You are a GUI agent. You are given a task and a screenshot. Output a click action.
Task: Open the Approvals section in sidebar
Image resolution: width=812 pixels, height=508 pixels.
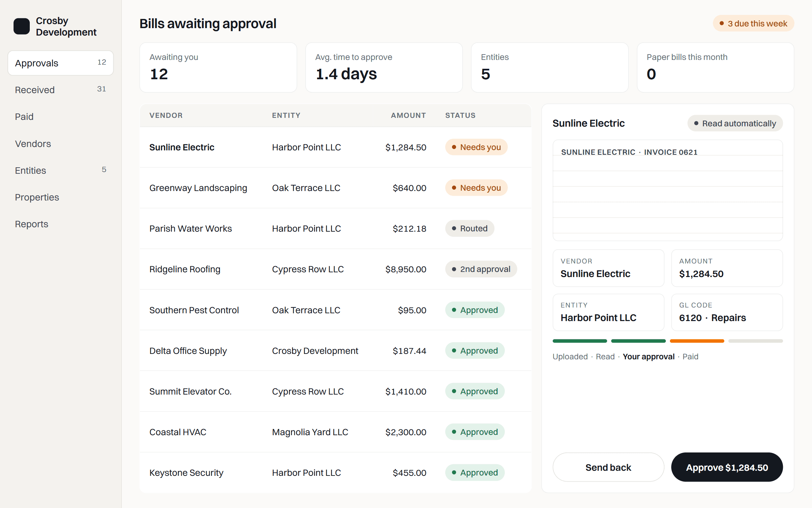pos(61,63)
